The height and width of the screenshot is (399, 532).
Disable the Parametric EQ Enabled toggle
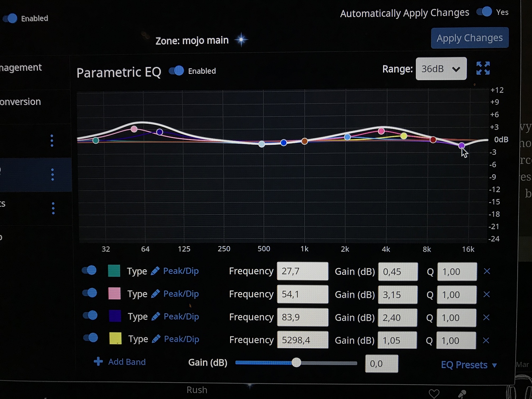coord(176,71)
